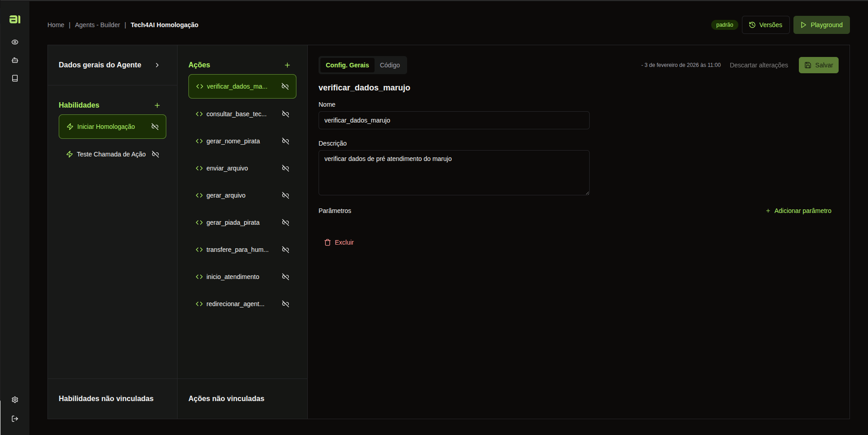The width and height of the screenshot is (868, 435).
Task: Click Adicionar parâmetro link
Action: [x=798, y=211]
